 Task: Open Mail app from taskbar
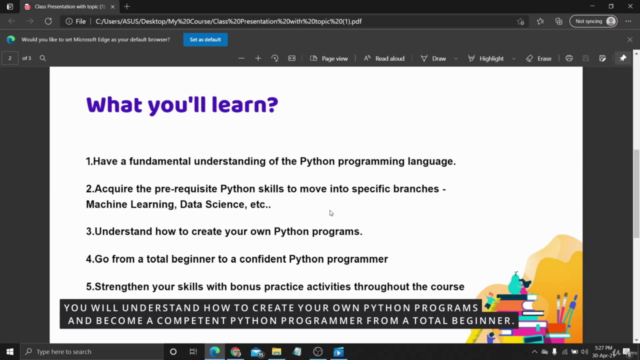pos(257,351)
